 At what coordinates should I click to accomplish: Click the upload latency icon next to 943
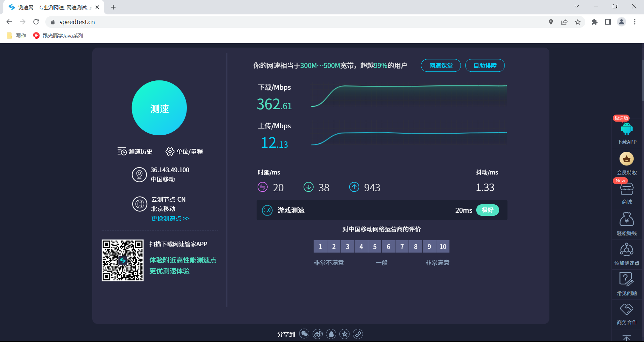354,187
